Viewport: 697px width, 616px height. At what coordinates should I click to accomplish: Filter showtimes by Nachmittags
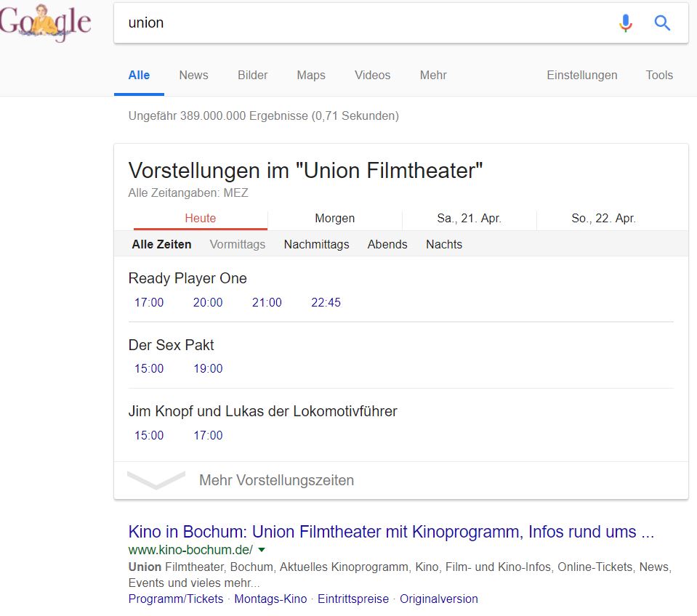click(316, 244)
